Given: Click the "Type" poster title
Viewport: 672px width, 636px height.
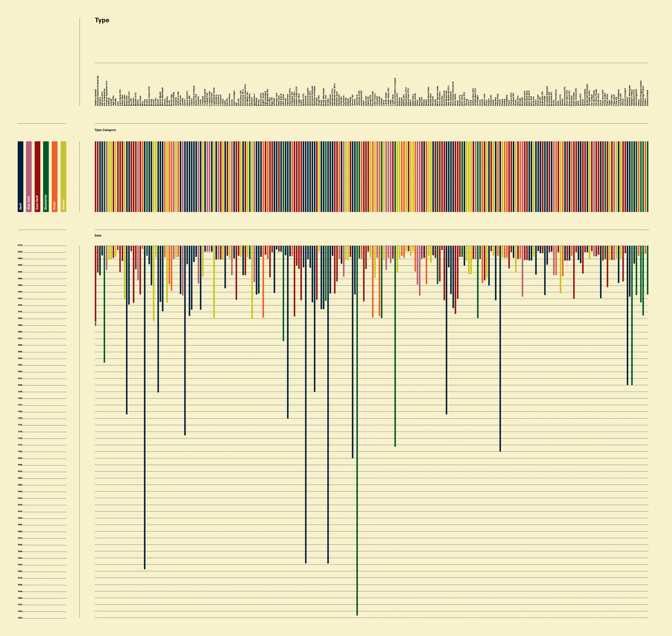Looking at the screenshot, I should 102,20.
